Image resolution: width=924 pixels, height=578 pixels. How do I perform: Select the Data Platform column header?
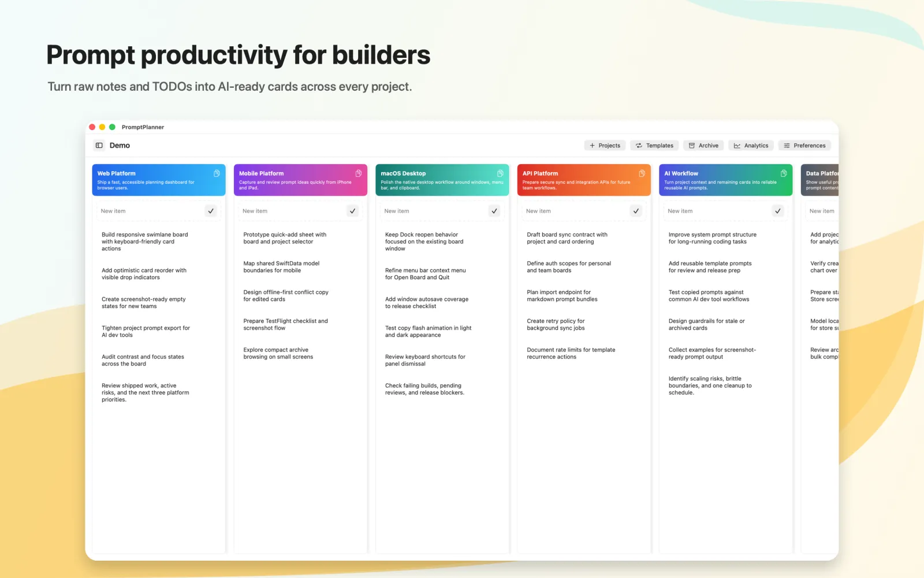coord(820,180)
